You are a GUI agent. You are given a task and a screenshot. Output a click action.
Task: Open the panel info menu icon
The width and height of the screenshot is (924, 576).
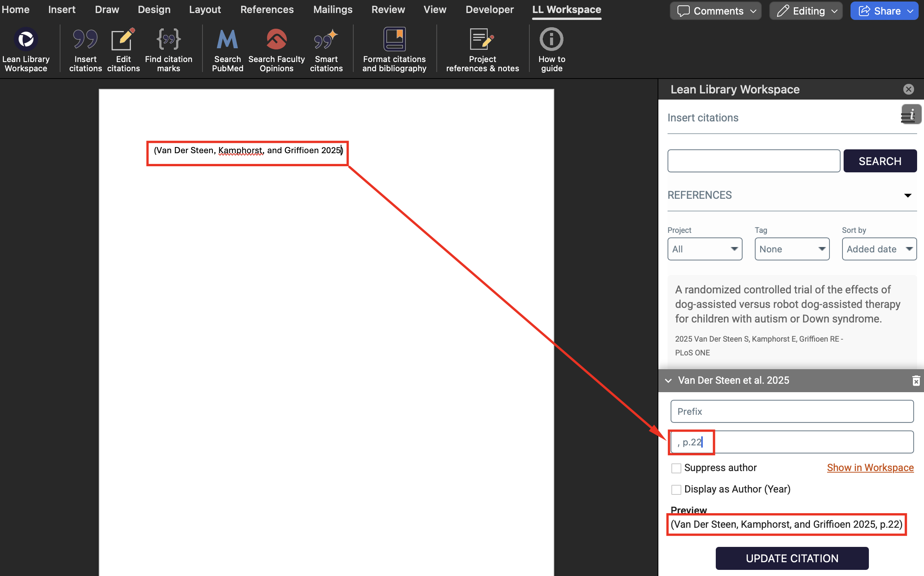[911, 115]
